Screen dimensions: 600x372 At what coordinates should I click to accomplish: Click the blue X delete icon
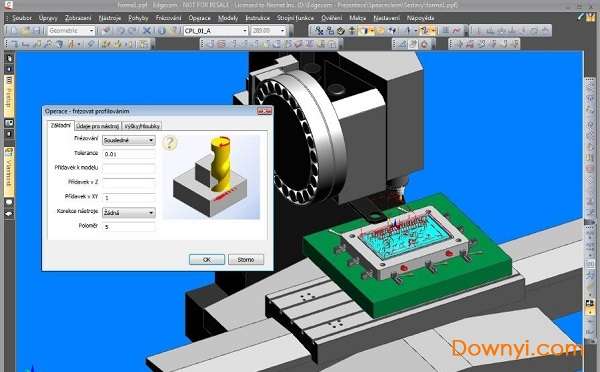(x=147, y=31)
